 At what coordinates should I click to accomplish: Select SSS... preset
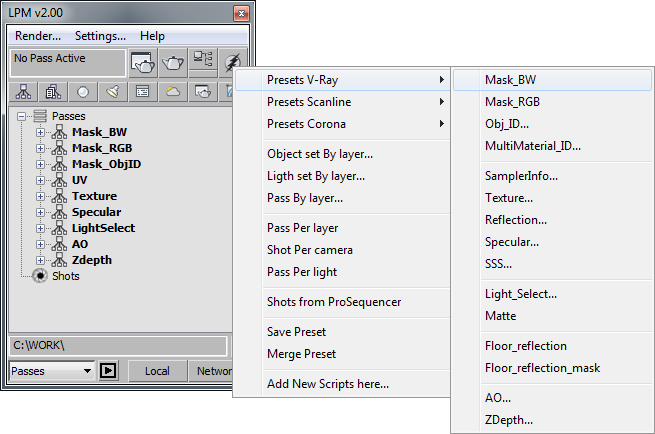tap(552, 264)
